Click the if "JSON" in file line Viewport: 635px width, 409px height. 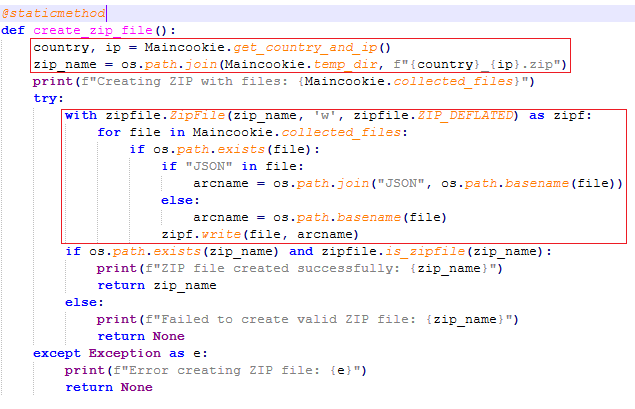click(x=232, y=167)
